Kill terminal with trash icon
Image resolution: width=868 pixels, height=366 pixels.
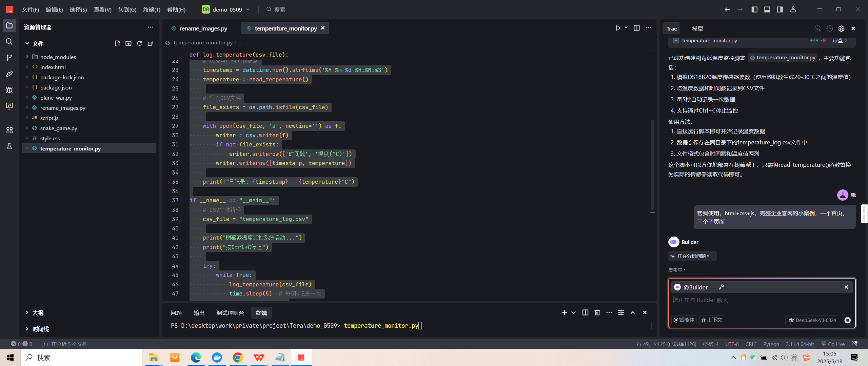coord(597,312)
